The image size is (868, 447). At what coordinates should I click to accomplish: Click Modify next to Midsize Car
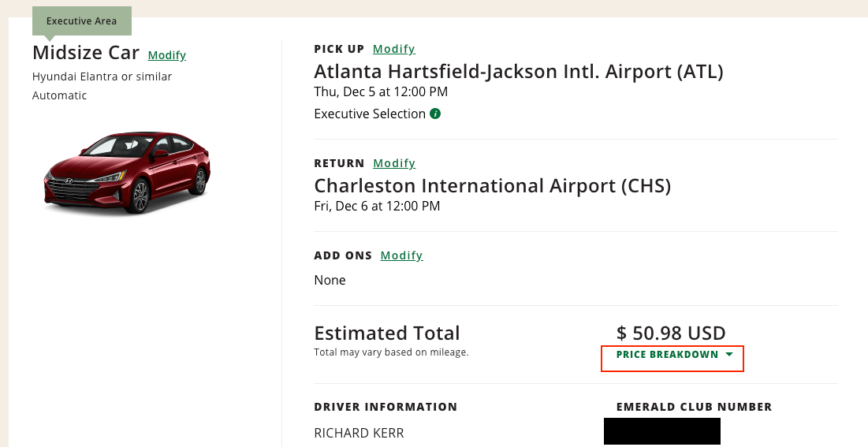click(166, 55)
